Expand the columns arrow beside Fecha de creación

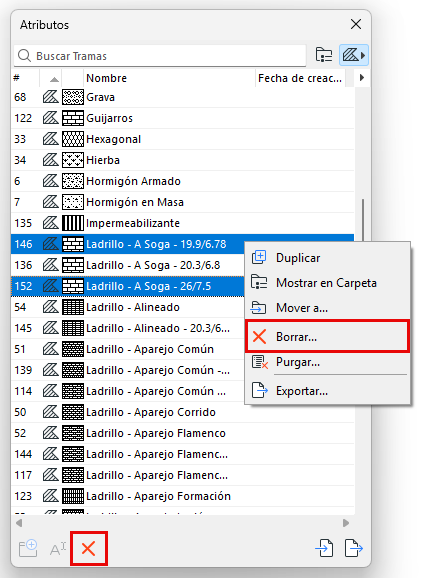tap(362, 78)
